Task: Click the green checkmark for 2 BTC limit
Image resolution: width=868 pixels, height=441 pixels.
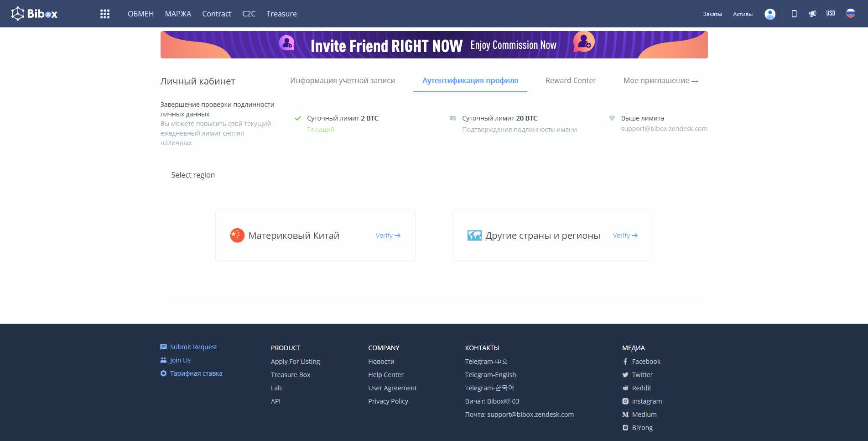Action: (x=298, y=118)
